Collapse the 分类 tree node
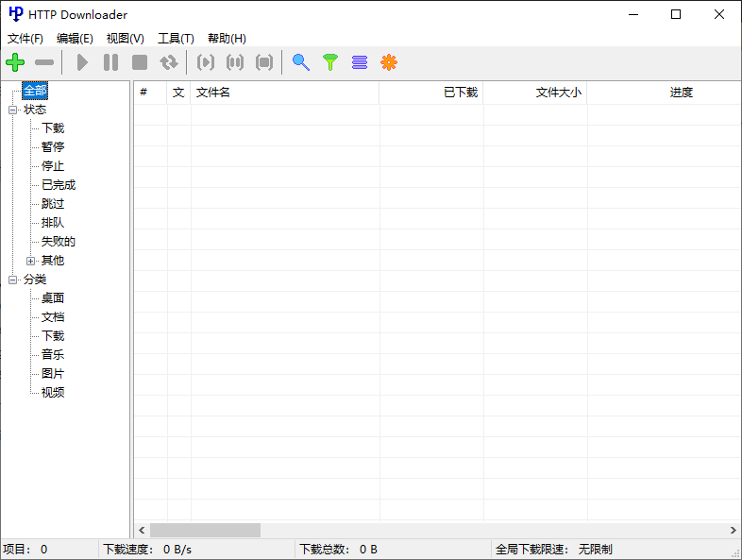This screenshot has width=742, height=560. click(x=13, y=280)
